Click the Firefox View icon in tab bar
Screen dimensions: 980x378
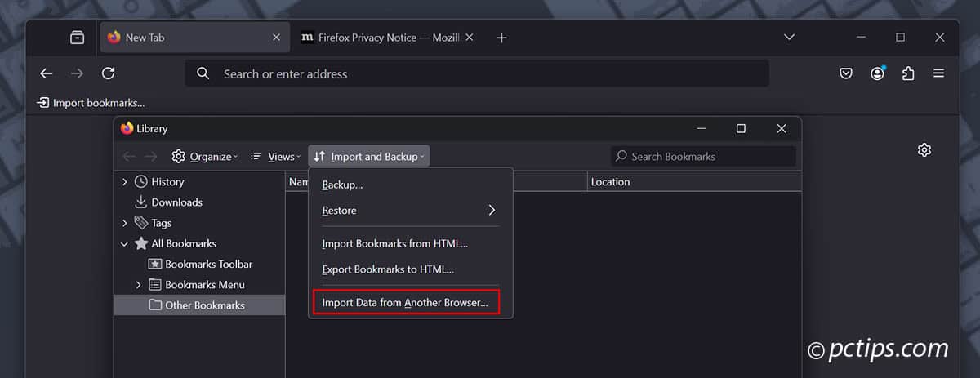click(x=77, y=38)
